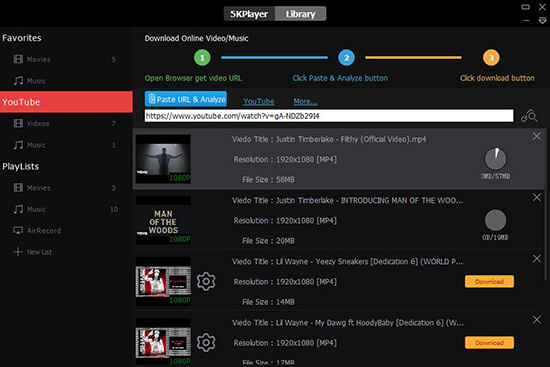The image size is (550, 367).
Task: Open settings gear for Yeezy Sneakers video
Action: [206, 281]
